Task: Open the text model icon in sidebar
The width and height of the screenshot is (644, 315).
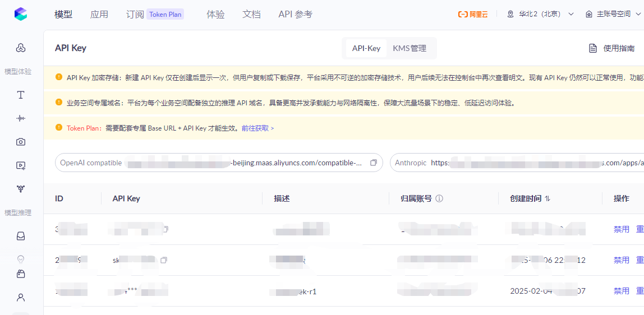Action: pyautogui.click(x=21, y=95)
